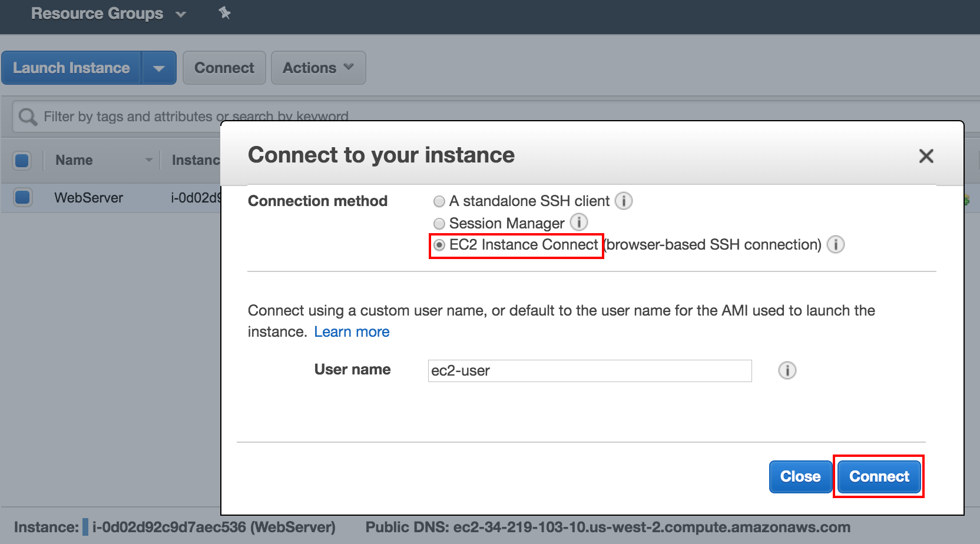
Task: Click info icon after browser-based SSH connection
Action: (835, 244)
